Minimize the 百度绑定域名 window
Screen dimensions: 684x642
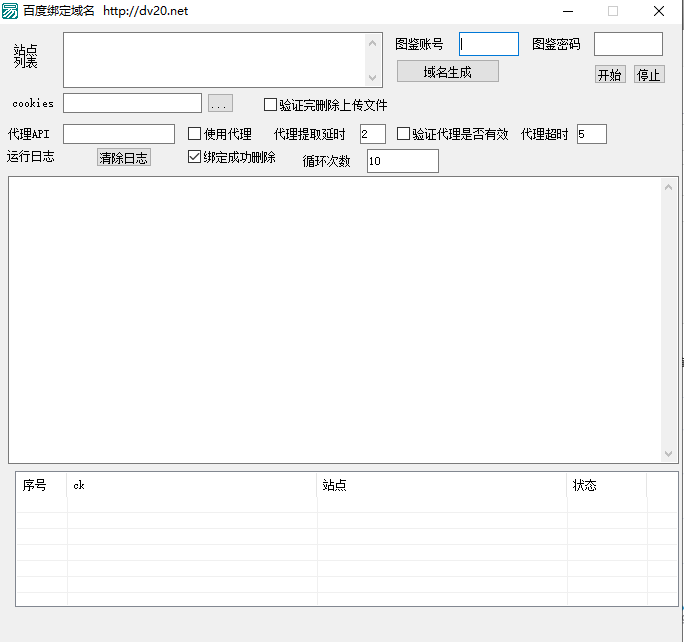pyautogui.click(x=568, y=11)
